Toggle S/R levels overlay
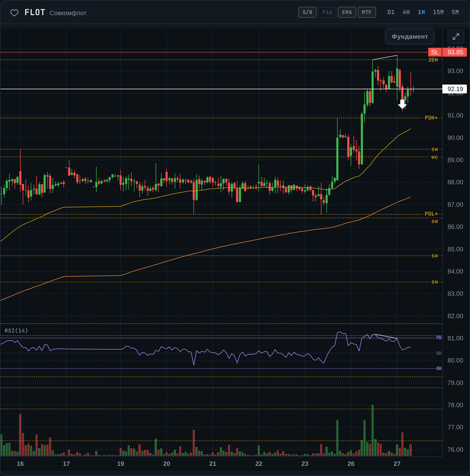 click(307, 12)
